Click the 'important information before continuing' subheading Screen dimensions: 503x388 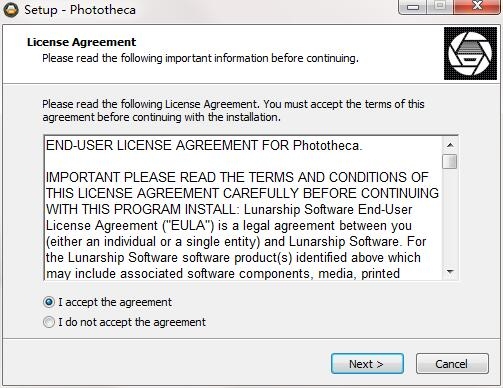point(262,58)
